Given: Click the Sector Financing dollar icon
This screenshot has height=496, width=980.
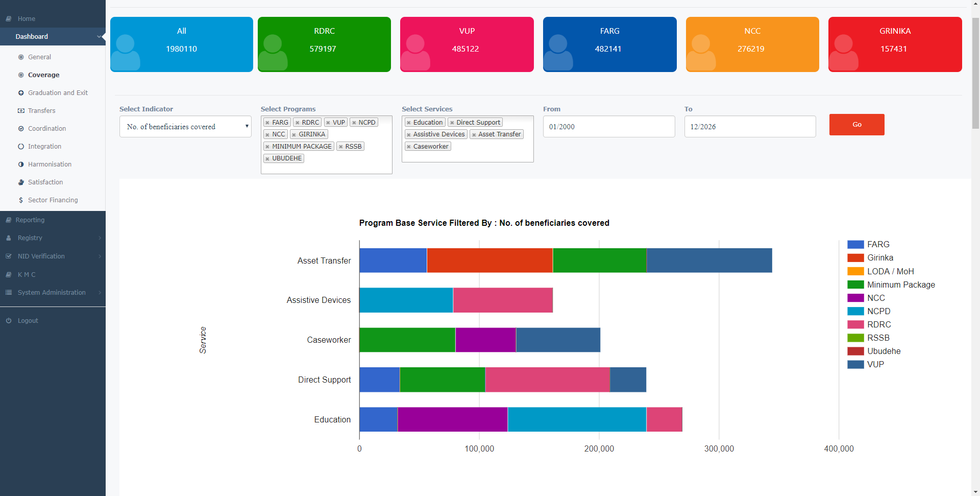Looking at the screenshot, I should click(x=21, y=200).
